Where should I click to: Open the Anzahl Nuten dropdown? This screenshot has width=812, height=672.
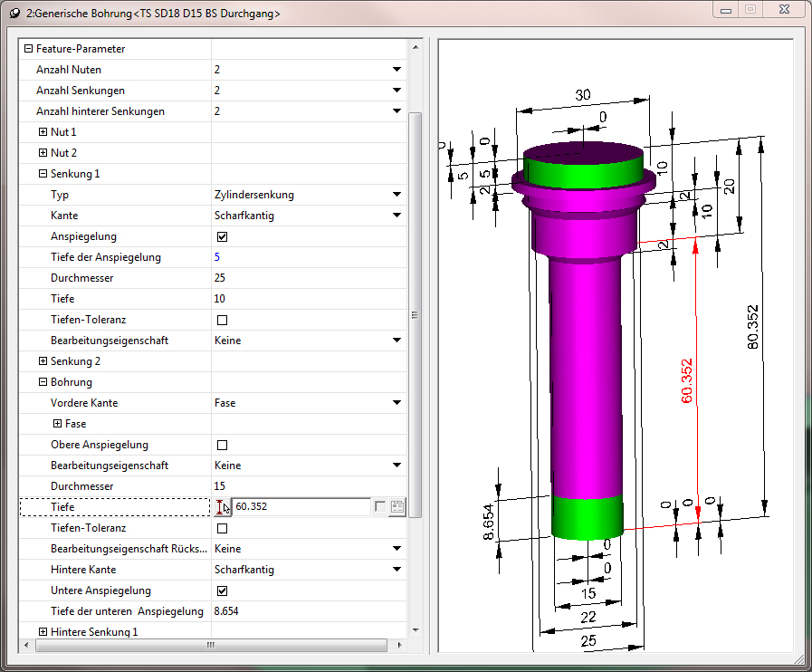click(x=396, y=70)
